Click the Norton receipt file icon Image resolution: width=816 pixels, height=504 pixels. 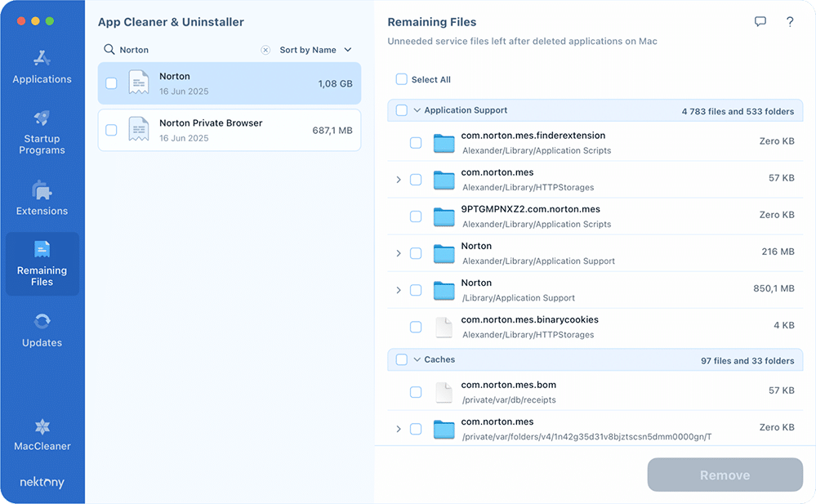pos(138,83)
